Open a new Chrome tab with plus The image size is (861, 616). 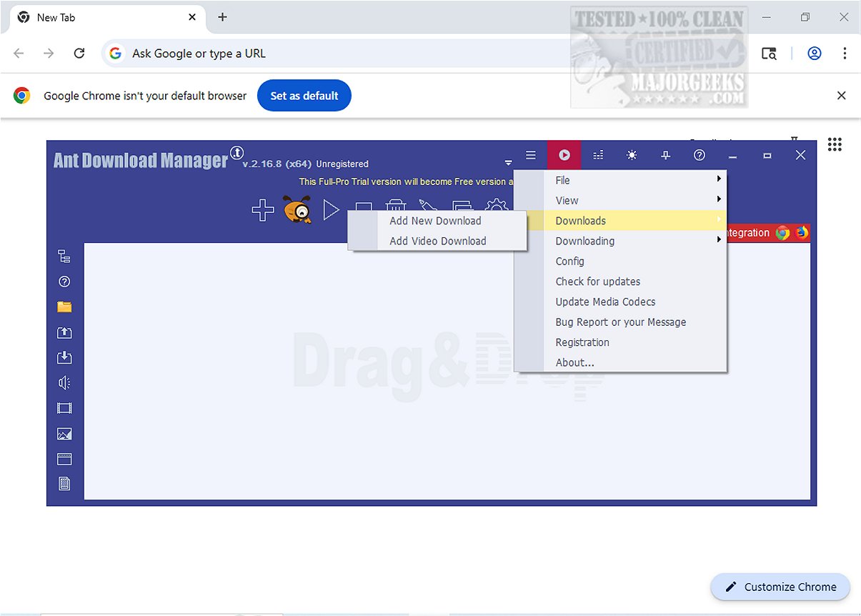tap(222, 17)
